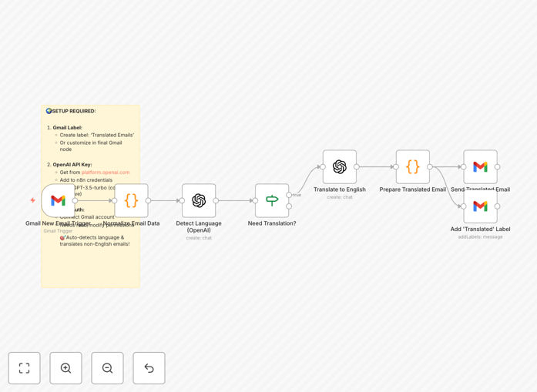Click the 'Need Translation?' node label
The height and width of the screenshot is (392, 537).
click(272, 223)
